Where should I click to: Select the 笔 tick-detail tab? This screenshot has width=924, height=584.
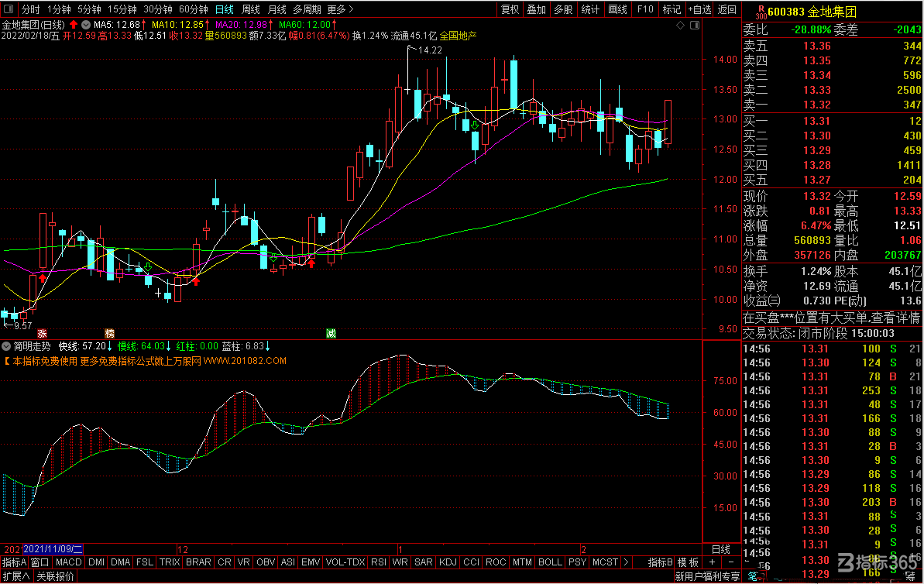(x=753, y=576)
